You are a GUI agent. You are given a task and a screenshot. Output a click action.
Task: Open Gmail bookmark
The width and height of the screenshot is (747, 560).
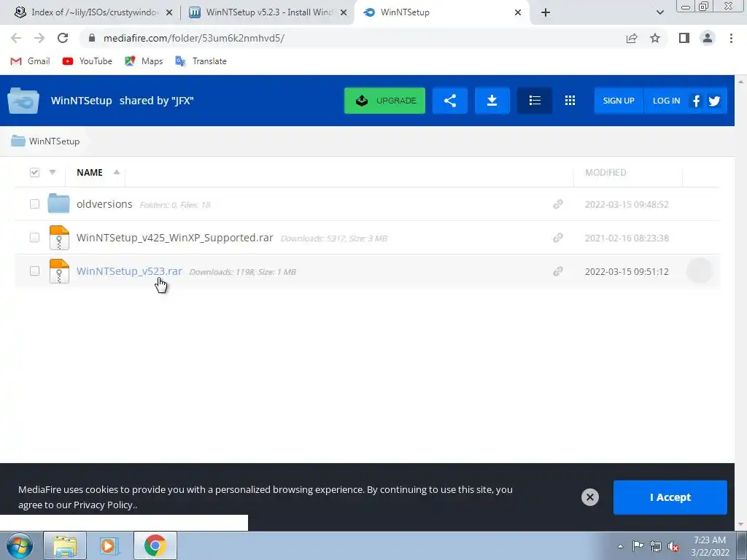coord(31,61)
